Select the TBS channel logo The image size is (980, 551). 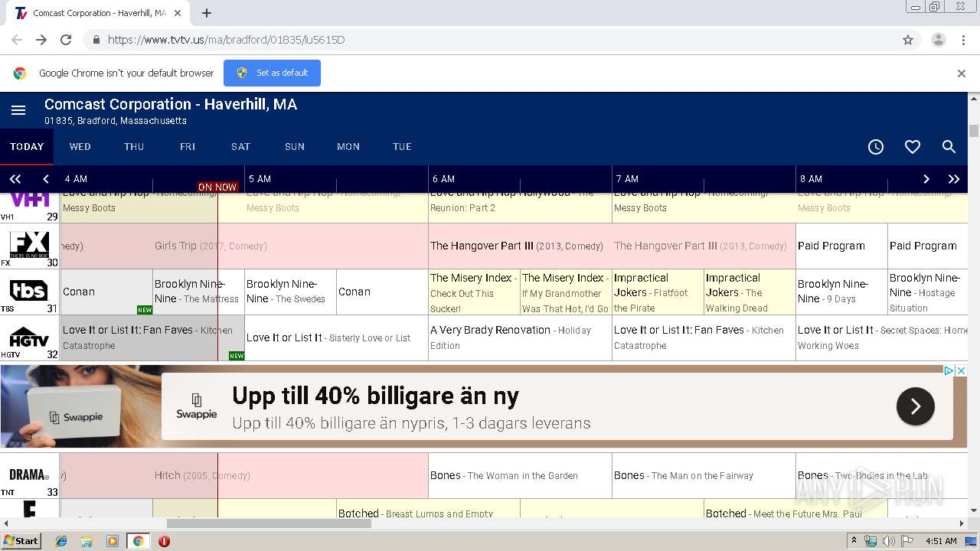point(29,291)
